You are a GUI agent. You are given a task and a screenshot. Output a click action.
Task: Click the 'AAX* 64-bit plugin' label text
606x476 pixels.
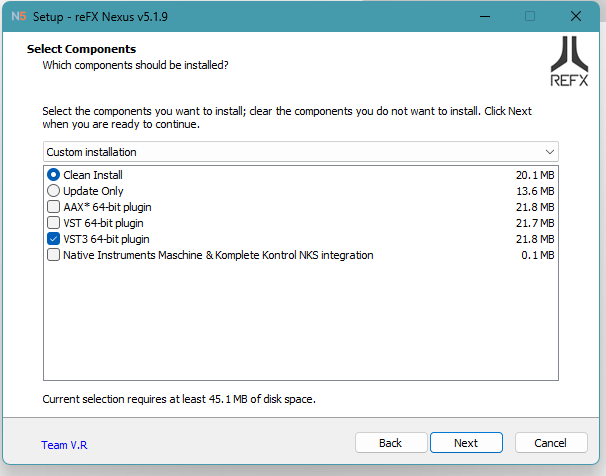click(x=107, y=207)
